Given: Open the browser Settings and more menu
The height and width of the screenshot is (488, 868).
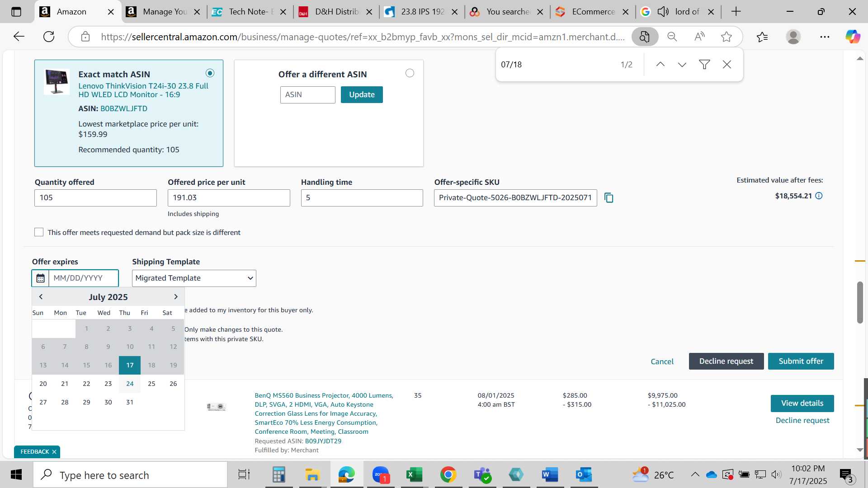Looking at the screenshot, I should pos(825,37).
